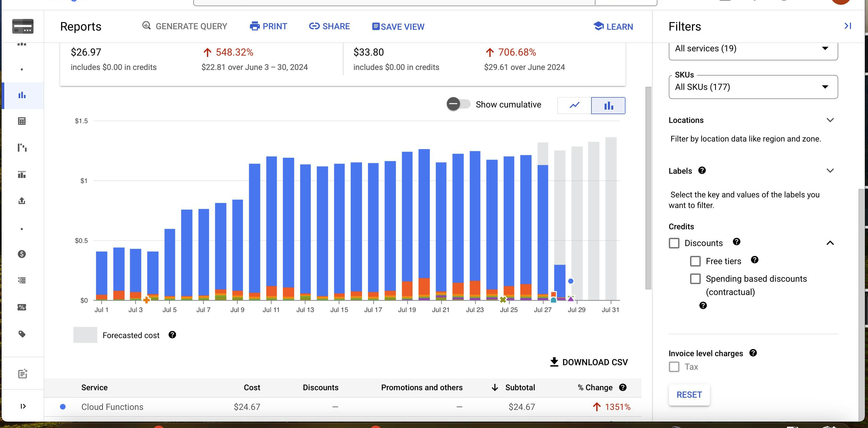The image size is (868, 428).
Task: Open the pricing tag sidebar icon
Action: pos(22,334)
